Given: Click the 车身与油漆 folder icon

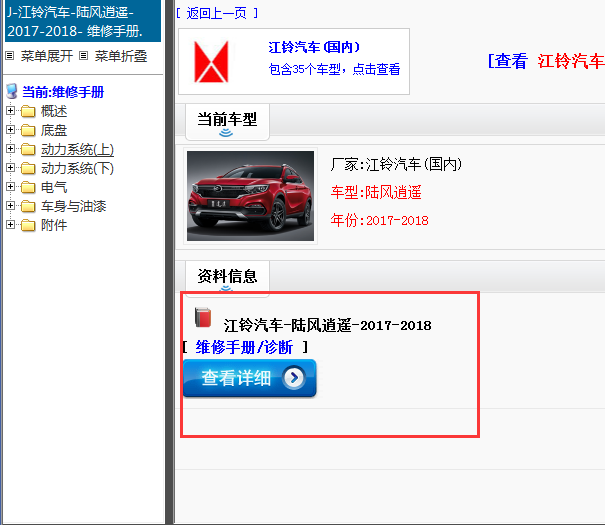Looking at the screenshot, I should [x=28, y=206].
